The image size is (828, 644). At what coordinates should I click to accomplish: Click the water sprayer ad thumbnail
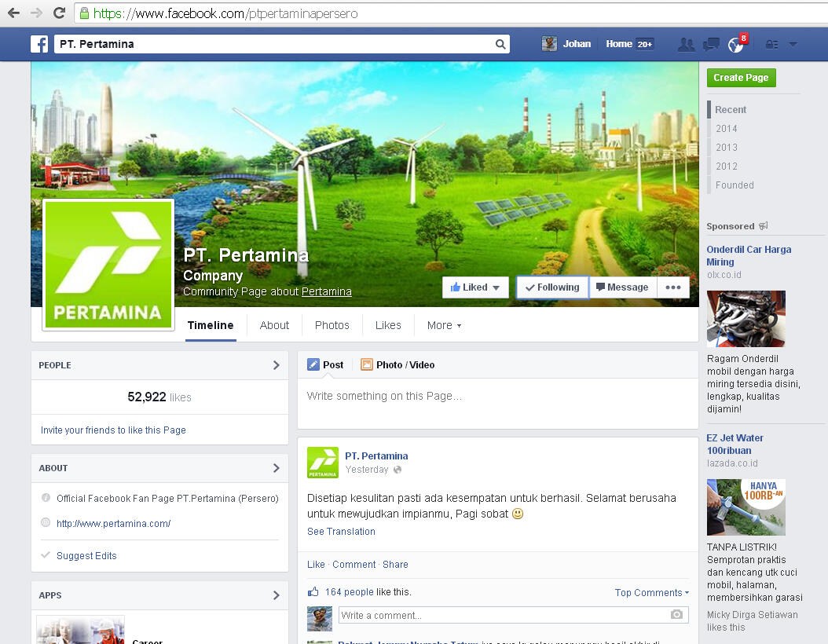pos(746,507)
